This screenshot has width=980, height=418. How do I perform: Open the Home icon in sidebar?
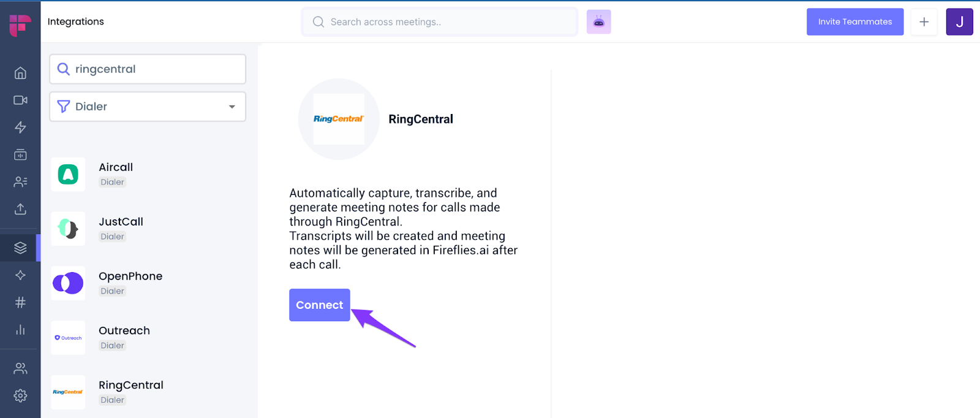click(20, 73)
